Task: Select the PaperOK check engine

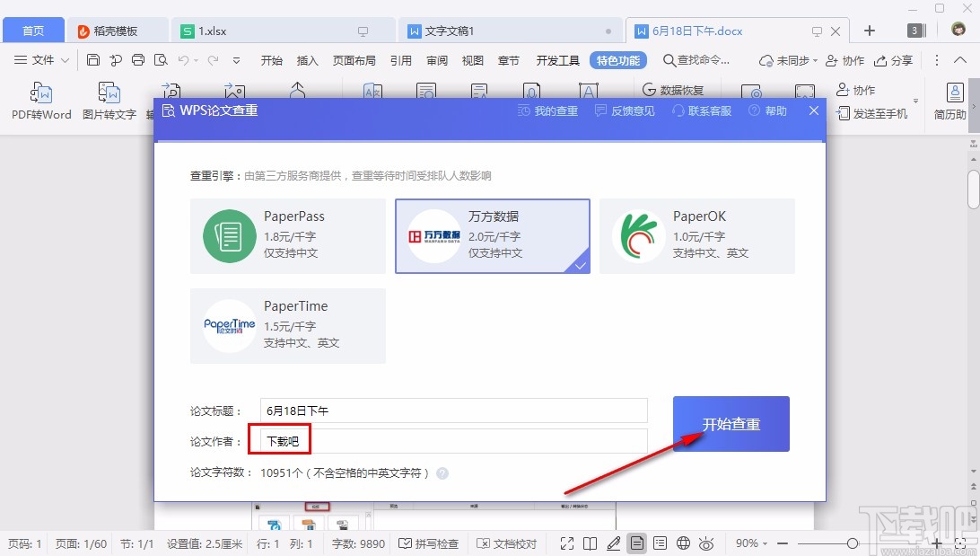Action: (698, 235)
